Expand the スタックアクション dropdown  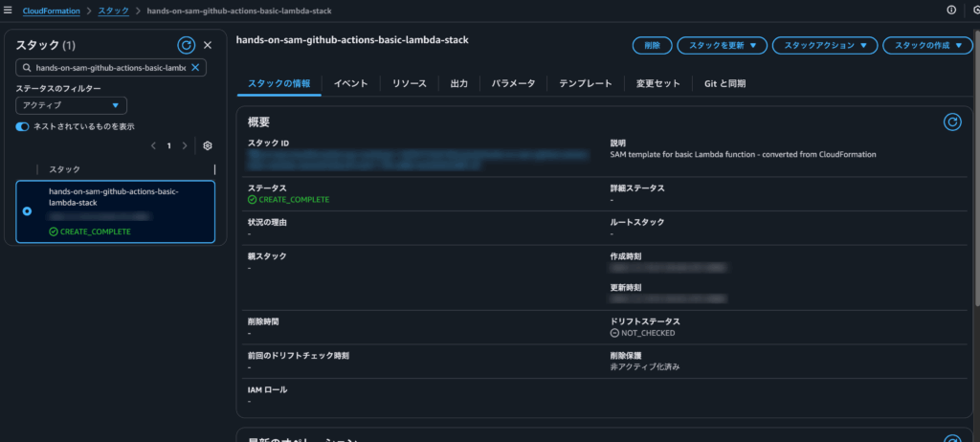824,45
